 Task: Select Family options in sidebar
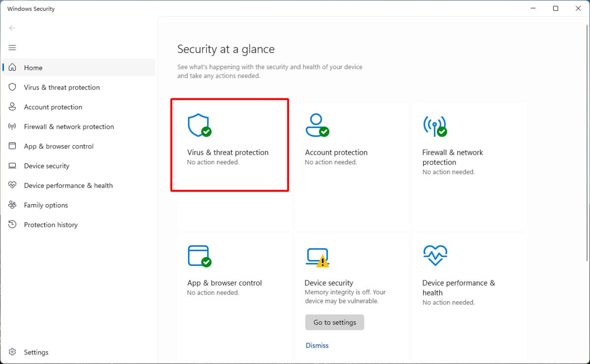pos(79,205)
